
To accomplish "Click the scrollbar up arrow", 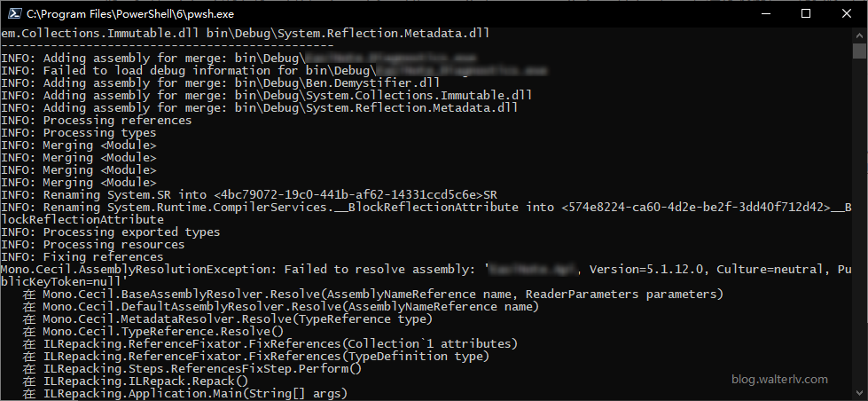I will [x=860, y=35].
